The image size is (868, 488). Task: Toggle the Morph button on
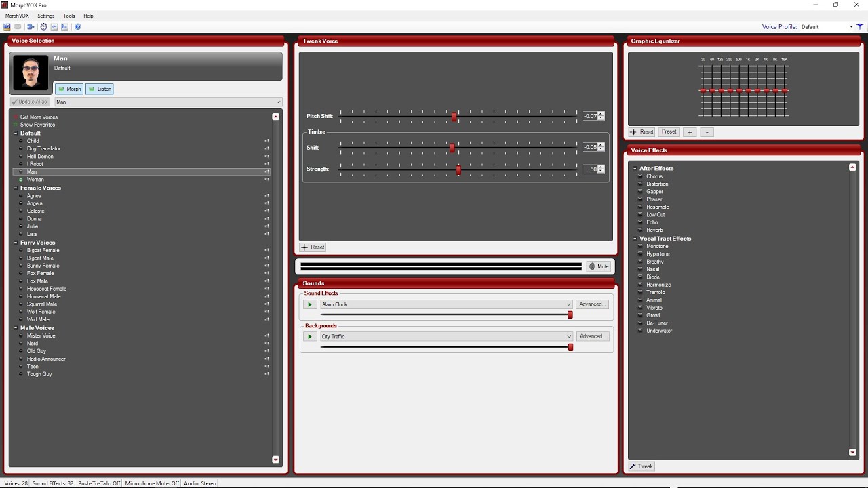68,89
